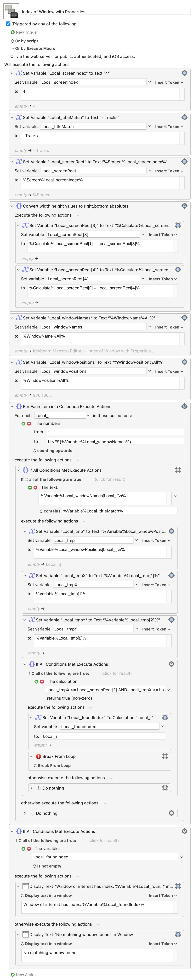Toggle 'Triggered by any of the following' checkbox

8,24
